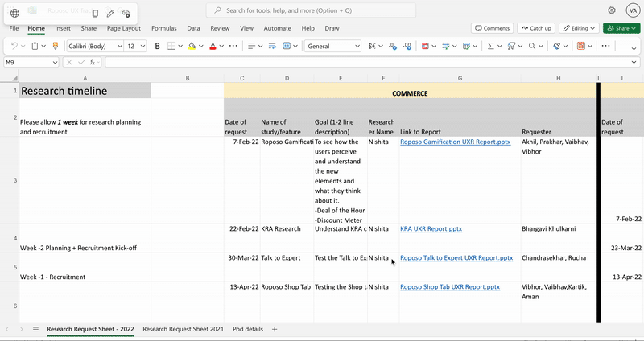644x341 pixels.
Task: Click the text alignment icon
Action: (x=252, y=47)
